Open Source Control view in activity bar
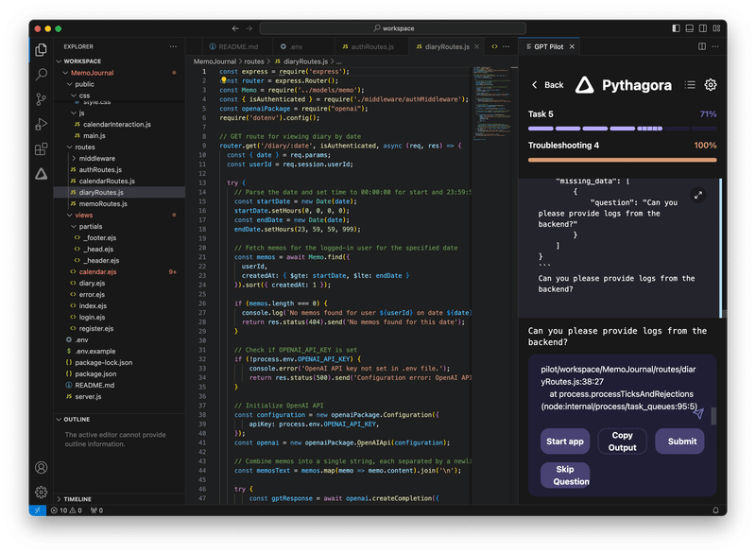 click(x=42, y=99)
